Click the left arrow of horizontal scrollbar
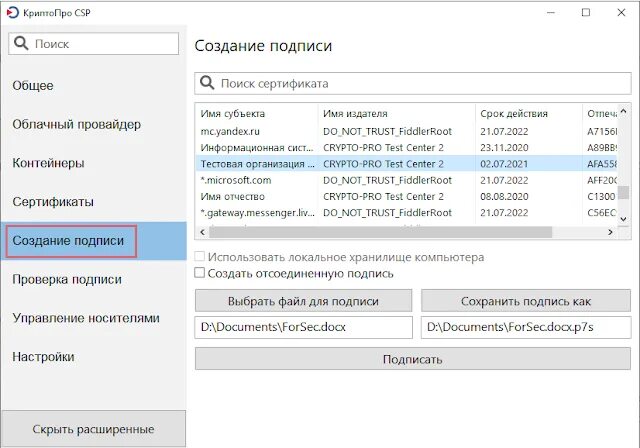 [x=202, y=232]
